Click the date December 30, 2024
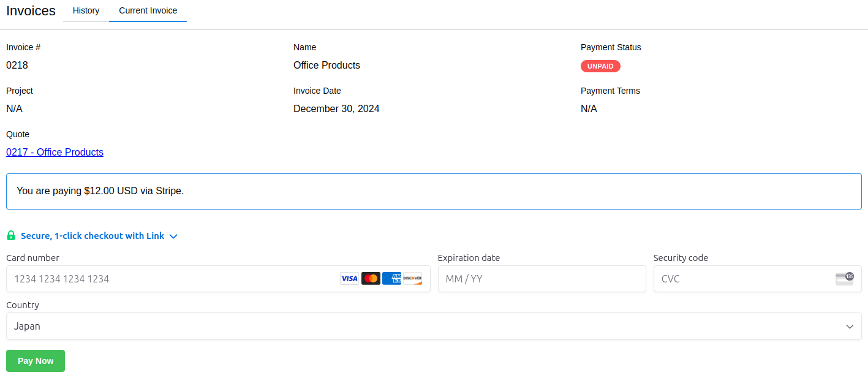Screen dimensions: 868x378 click(336, 108)
